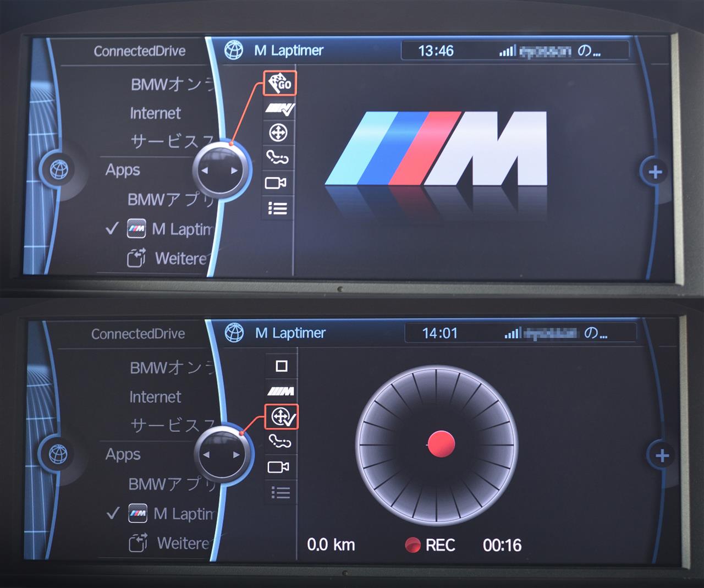Select checked M Laptimer entry in top screen
Viewport: 704px width, 588px height.
click(x=158, y=229)
